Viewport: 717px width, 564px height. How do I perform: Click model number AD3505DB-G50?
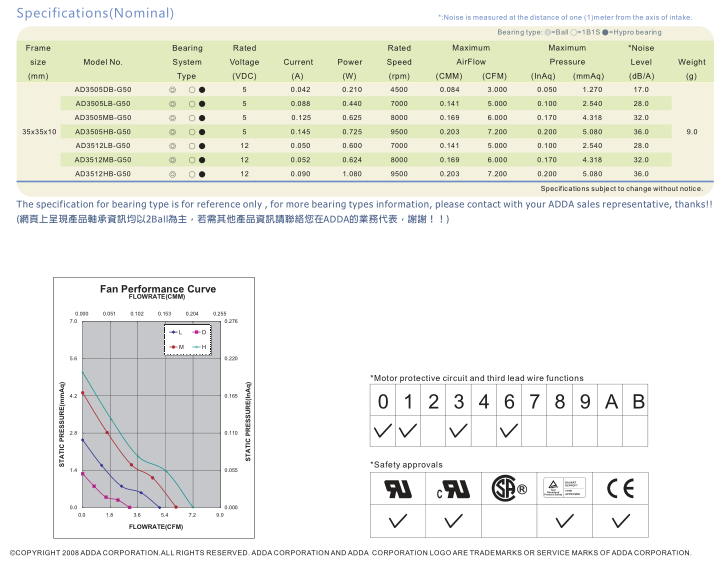103,90
